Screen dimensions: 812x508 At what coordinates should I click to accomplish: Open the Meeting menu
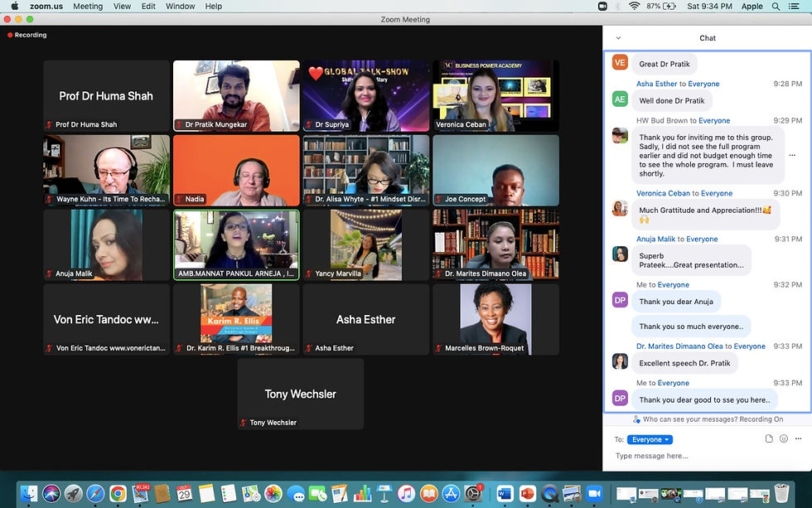pyautogui.click(x=88, y=6)
